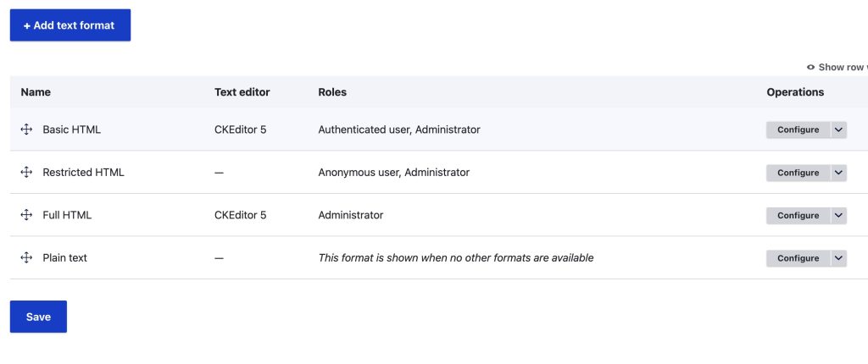Click the Roles column header
This screenshot has width=868, height=364.
pos(332,91)
